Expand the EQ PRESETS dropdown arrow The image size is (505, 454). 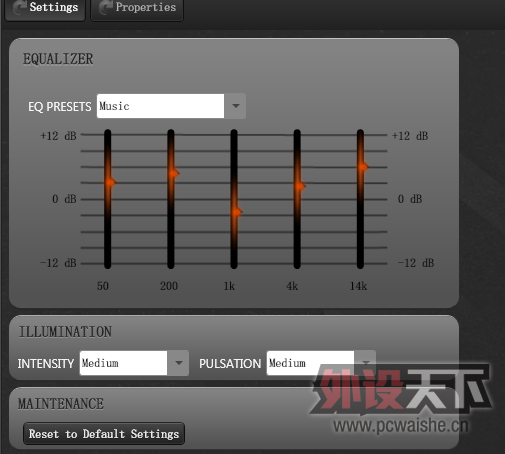click(235, 106)
